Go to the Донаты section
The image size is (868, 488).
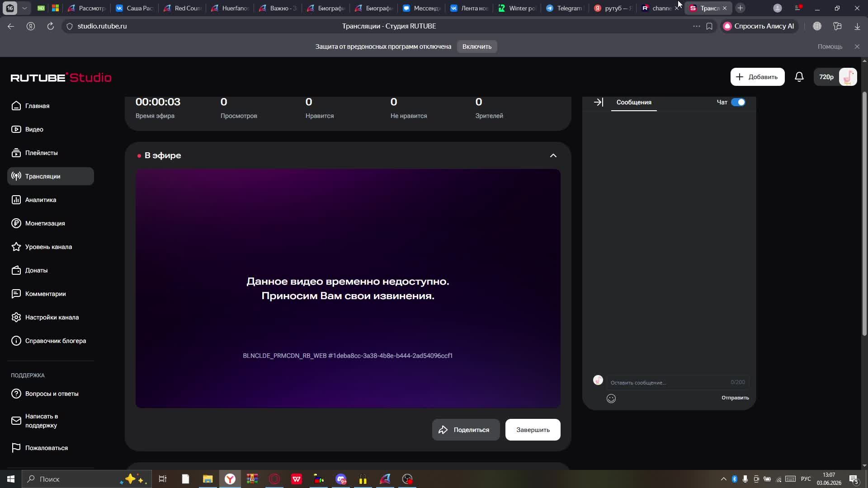point(51,270)
